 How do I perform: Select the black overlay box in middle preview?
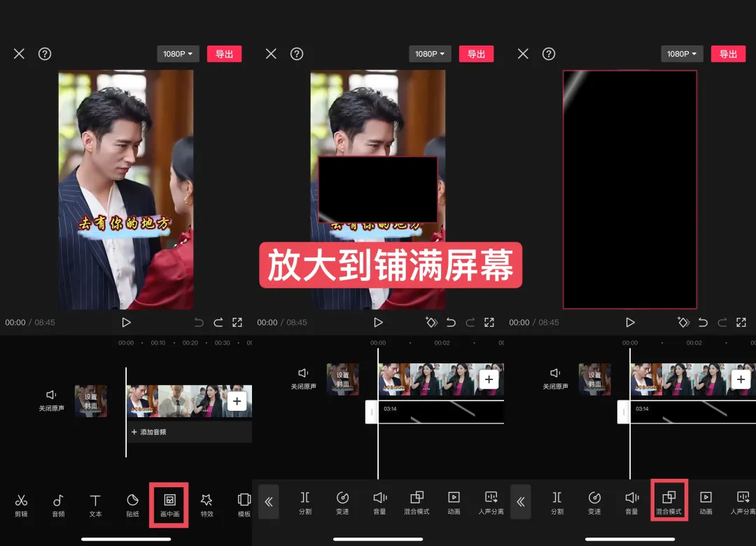click(378, 189)
